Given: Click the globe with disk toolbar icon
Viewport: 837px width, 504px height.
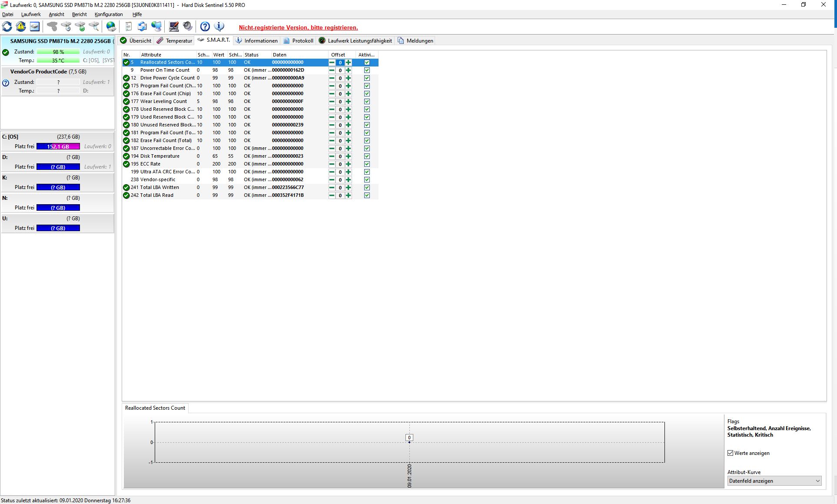Looking at the screenshot, I should [x=111, y=27].
